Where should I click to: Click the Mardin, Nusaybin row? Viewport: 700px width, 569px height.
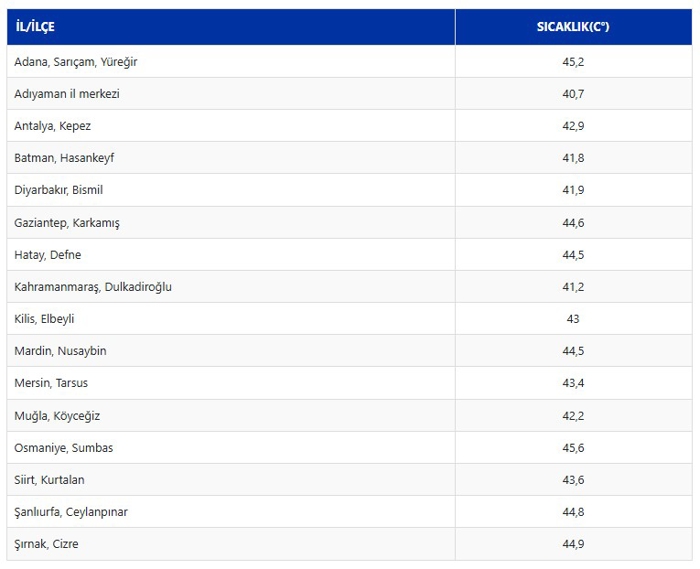[60, 351]
